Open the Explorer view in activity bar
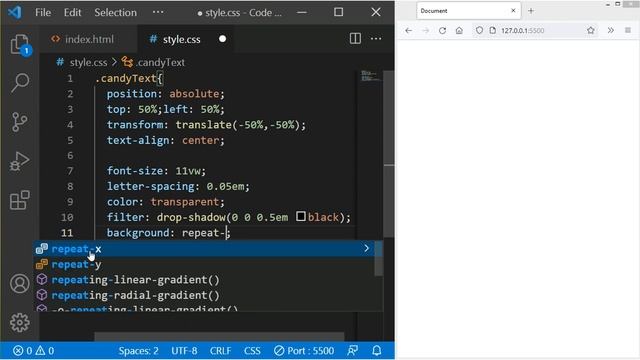640x360 pixels. click(20, 44)
